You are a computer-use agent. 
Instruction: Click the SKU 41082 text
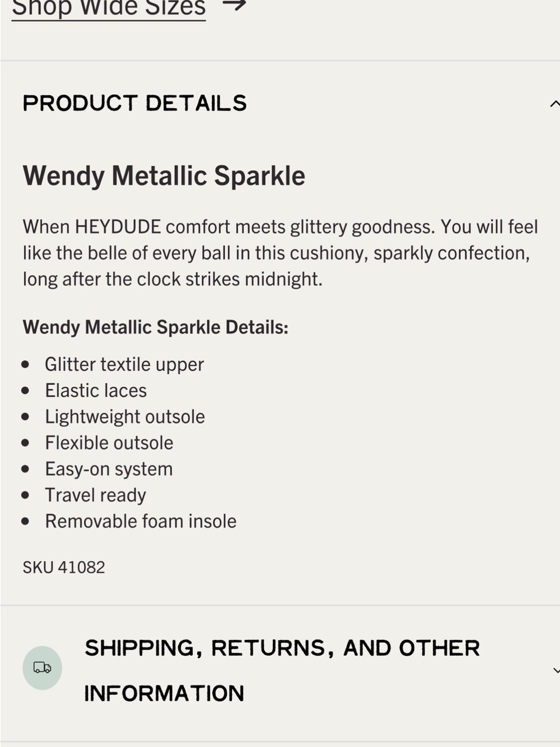[x=64, y=567]
